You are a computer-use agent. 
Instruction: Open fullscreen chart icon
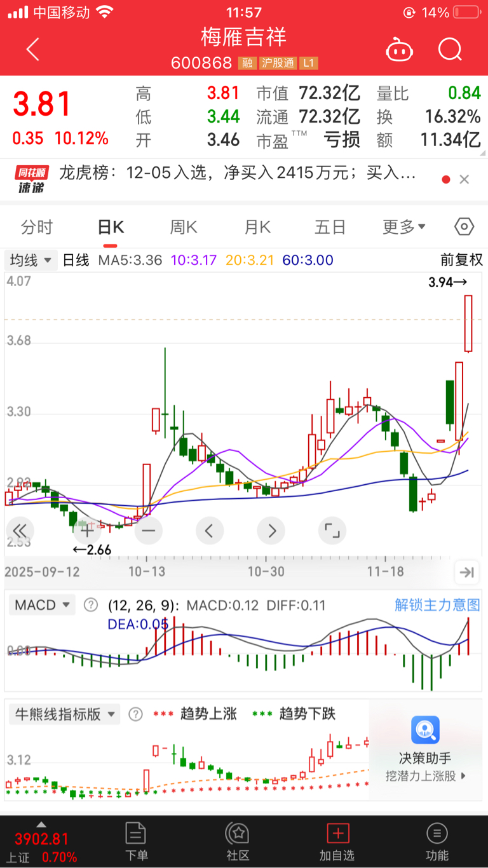(x=332, y=530)
